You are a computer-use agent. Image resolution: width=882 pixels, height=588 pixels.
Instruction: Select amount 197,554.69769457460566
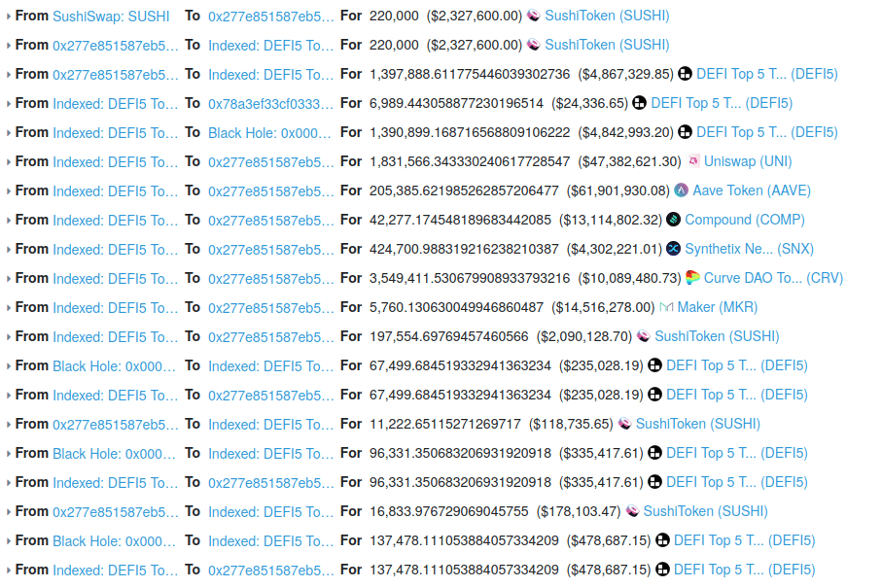click(x=449, y=337)
